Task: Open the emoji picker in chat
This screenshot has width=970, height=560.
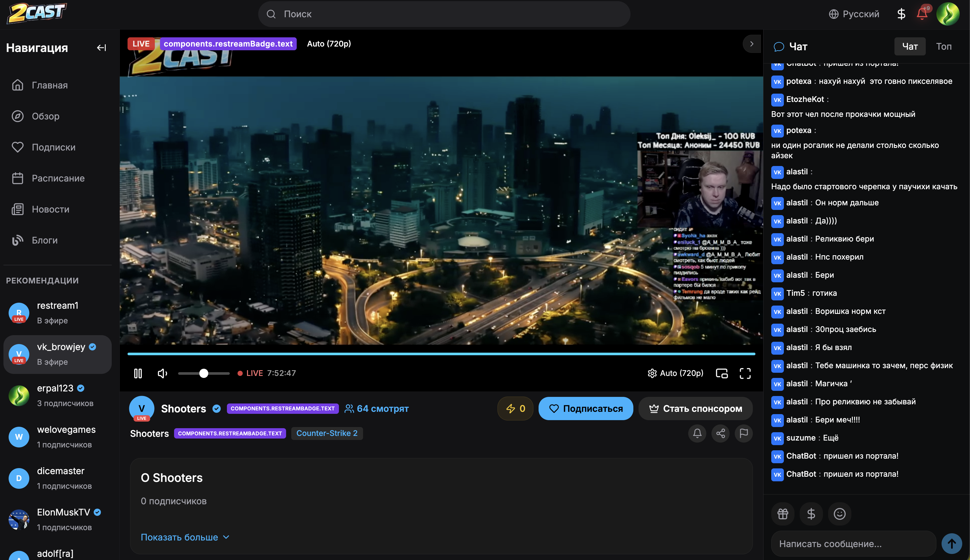Action: pos(840,514)
